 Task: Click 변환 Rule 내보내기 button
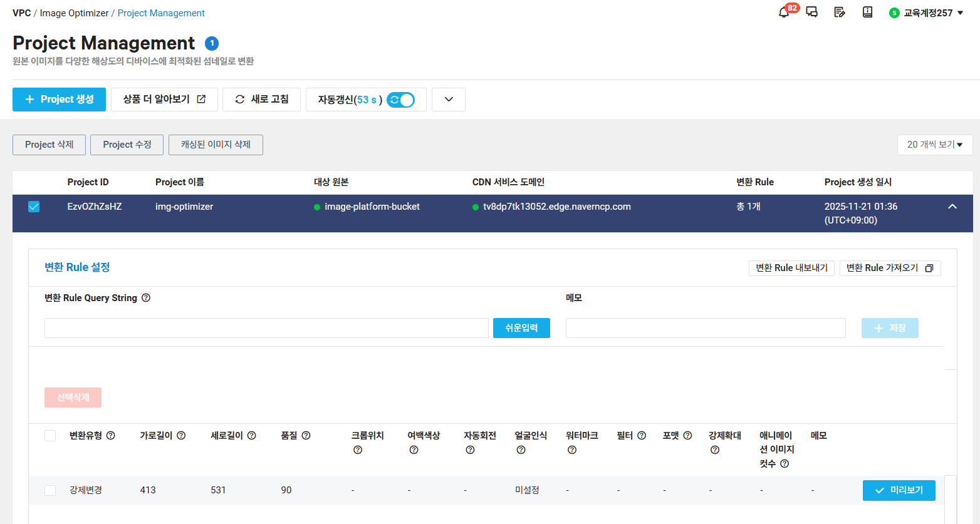(x=791, y=268)
